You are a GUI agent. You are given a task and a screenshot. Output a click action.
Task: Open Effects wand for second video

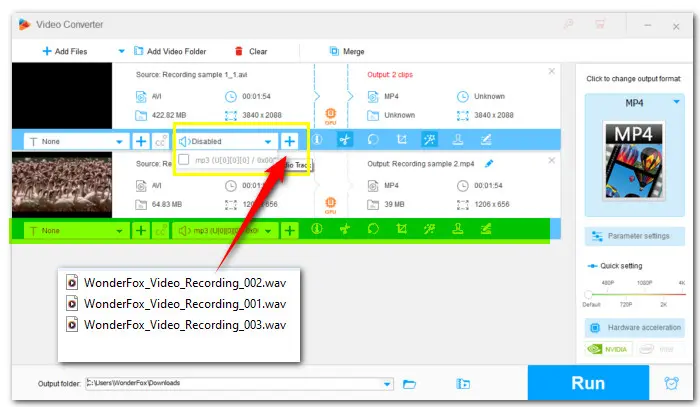pyautogui.click(x=429, y=229)
